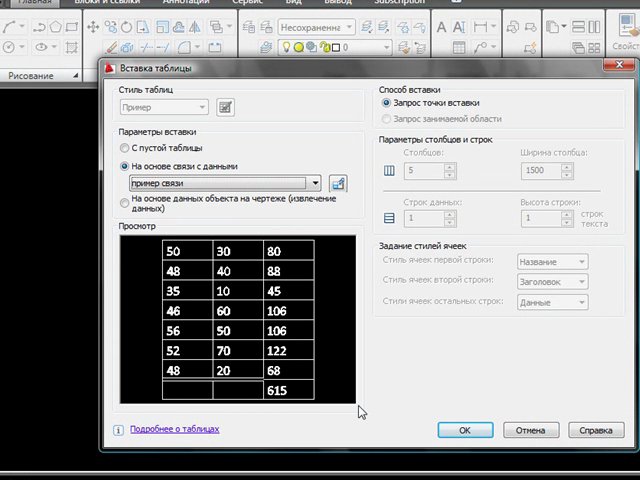
Task: Launch the data link manager icon
Action: pos(338,183)
